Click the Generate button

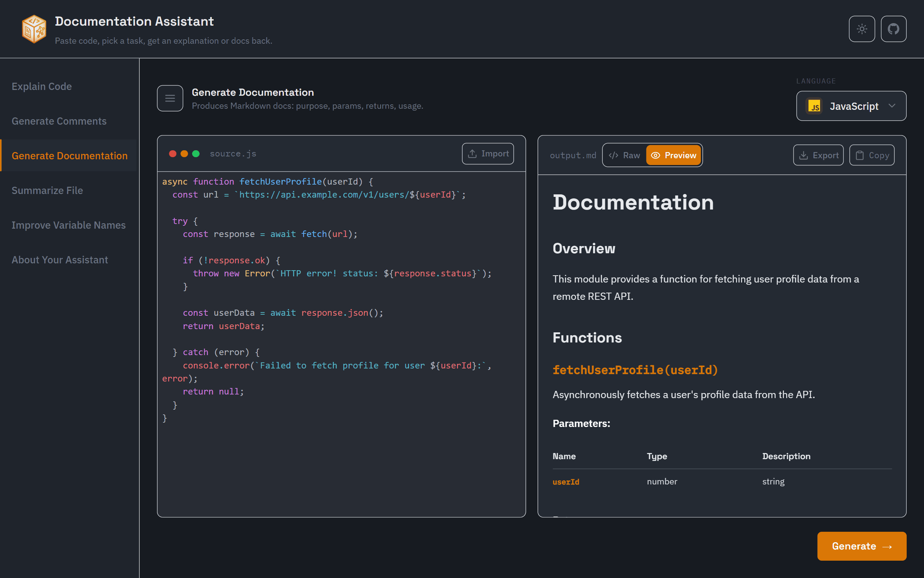(x=862, y=546)
